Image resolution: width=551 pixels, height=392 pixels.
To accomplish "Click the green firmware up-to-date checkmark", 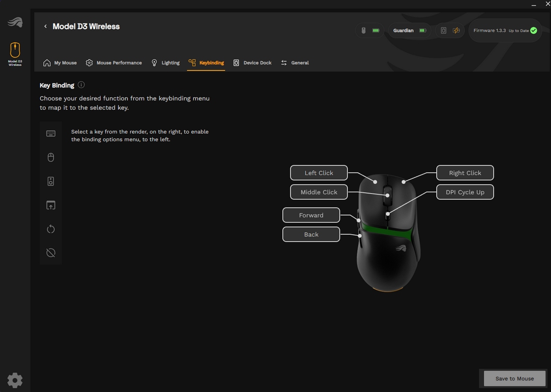I will 533,31.
